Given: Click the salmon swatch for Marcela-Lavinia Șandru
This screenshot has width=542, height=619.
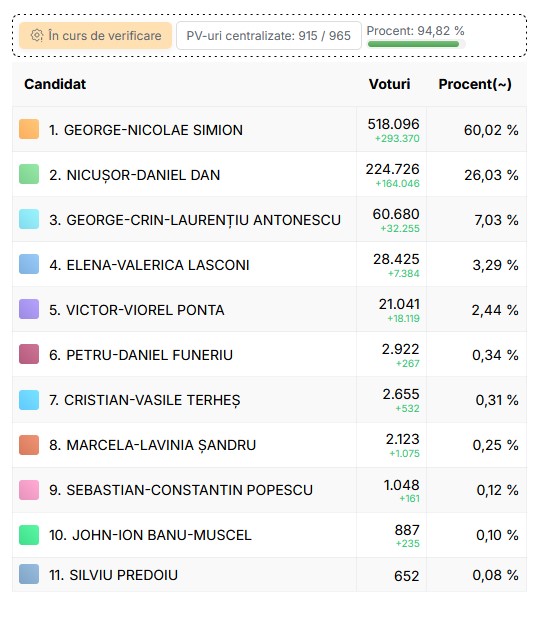Looking at the screenshot, I should point(29,445).
